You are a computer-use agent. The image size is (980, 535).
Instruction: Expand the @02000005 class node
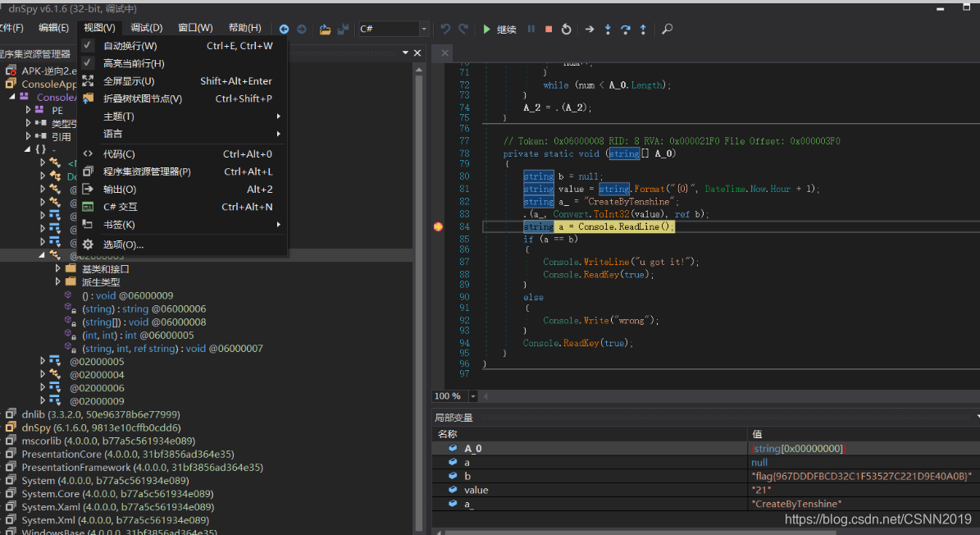click(43, 361)
